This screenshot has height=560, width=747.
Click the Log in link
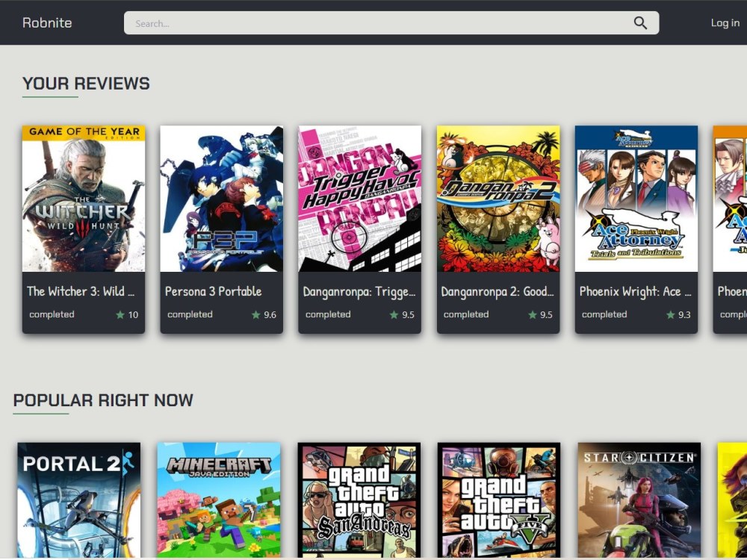coord(725,23)
